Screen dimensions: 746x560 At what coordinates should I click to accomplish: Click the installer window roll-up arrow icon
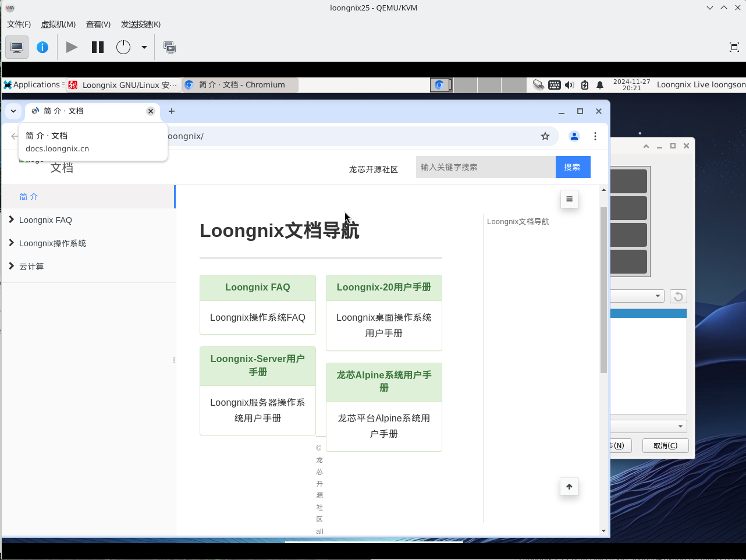click(646, 146)
